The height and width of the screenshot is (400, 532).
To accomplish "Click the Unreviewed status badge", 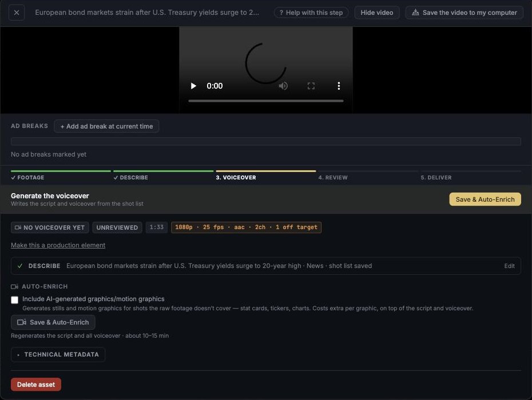I will (117, 227).
